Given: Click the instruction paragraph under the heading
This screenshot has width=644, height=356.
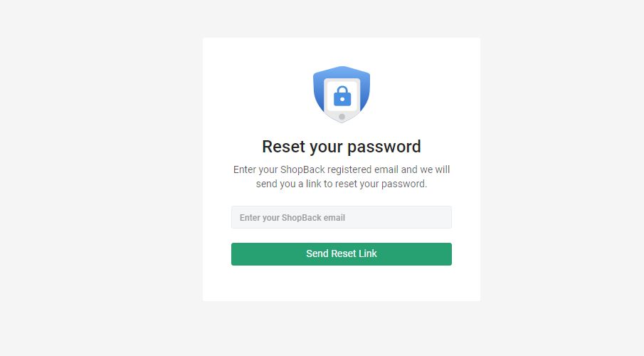Looking at the screenshot, I should [x=341, y=177].
